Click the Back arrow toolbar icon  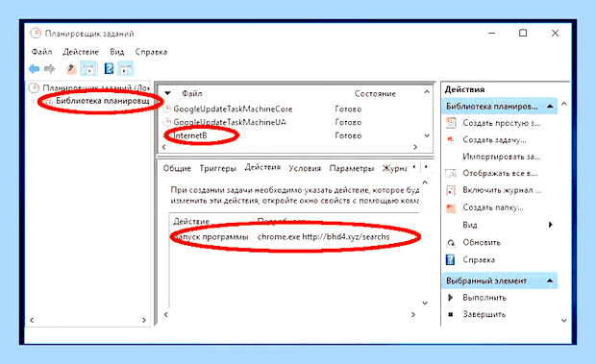[x=34, y=69]
